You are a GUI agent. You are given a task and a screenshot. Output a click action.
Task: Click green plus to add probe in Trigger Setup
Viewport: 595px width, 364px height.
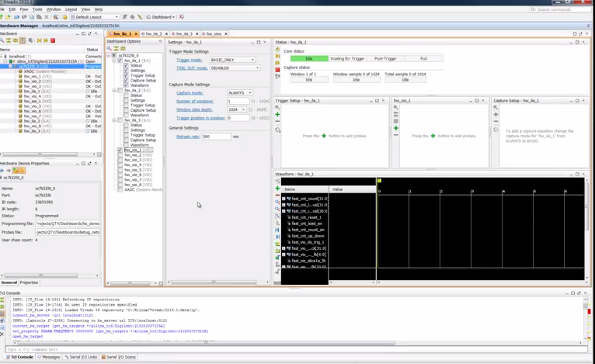277,115
